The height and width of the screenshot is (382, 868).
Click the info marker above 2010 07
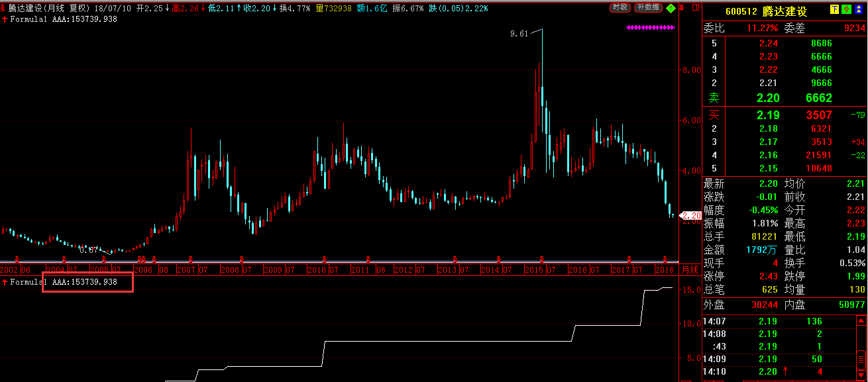(325, 258)
